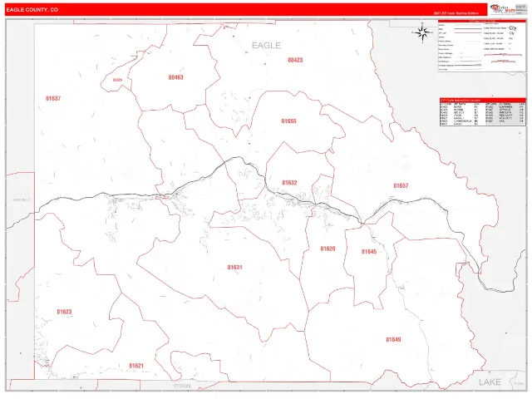Click the compass rose icon
The height and width of the screenshot is (399, 532).
tap(422, 33)
